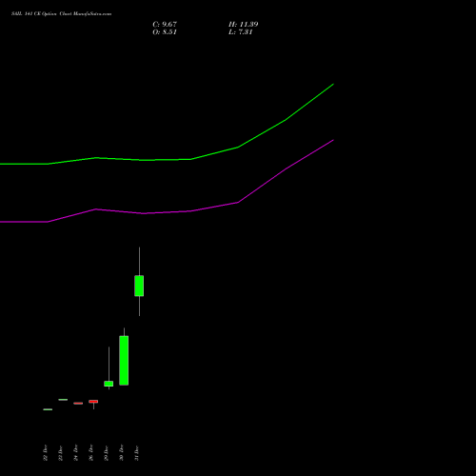This screenshot has height=476, width=476.
Task: Click the '22 Dec' axis label
Action: pos(46,453)
